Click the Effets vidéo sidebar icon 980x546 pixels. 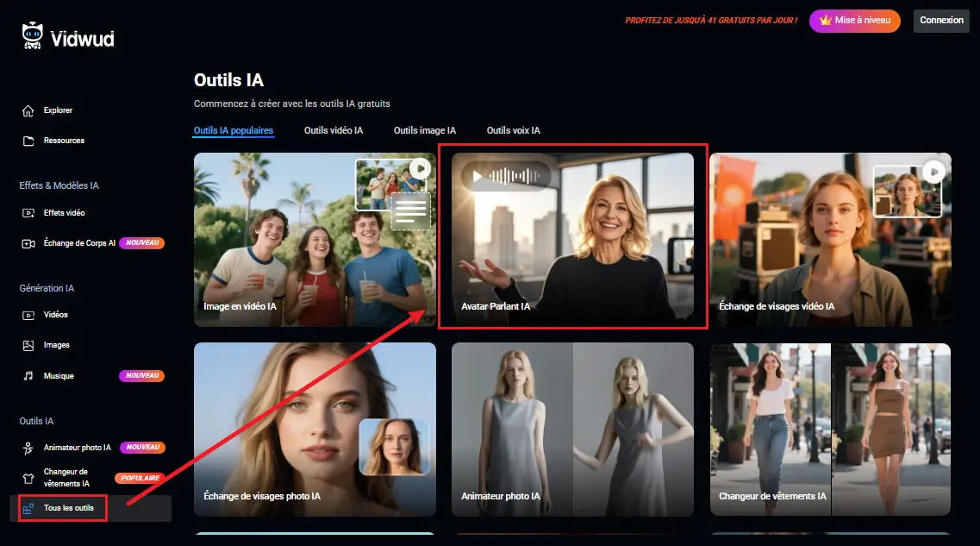(28, 213)
